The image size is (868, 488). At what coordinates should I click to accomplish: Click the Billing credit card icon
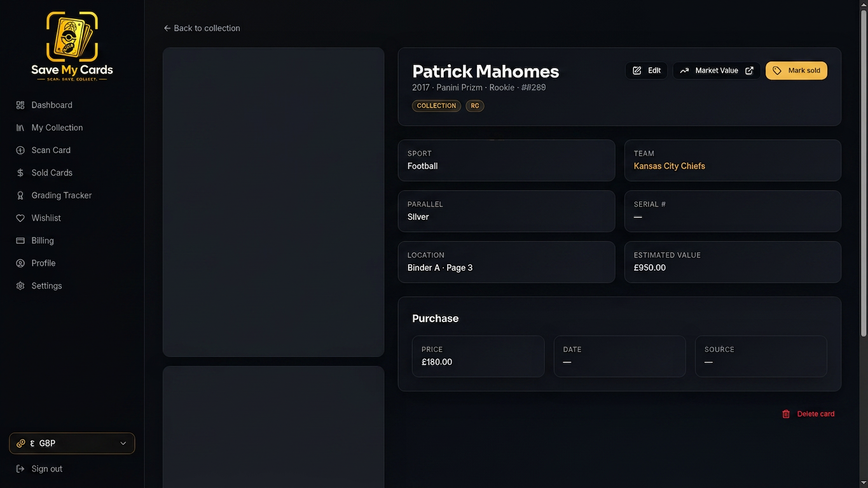20,241
